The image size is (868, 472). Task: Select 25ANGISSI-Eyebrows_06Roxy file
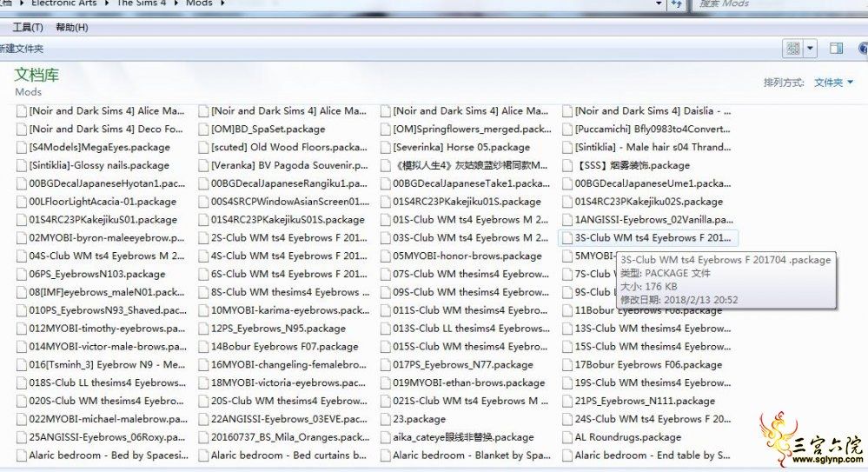[107, 437]
